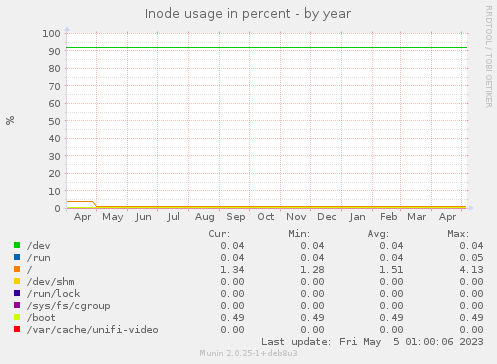Click the Cur: column header
Image resolution: width=497 pixels, height=364 pixels.
pos(219,234)
